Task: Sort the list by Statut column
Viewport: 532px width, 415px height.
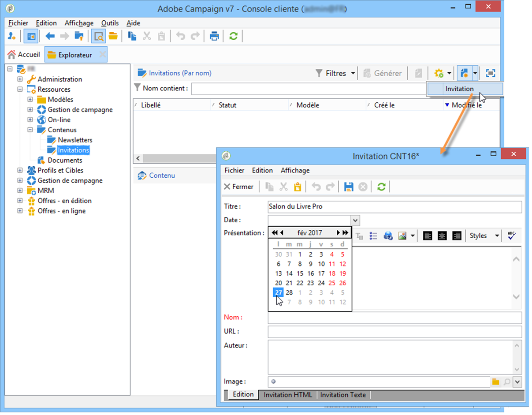Action: 249,105
